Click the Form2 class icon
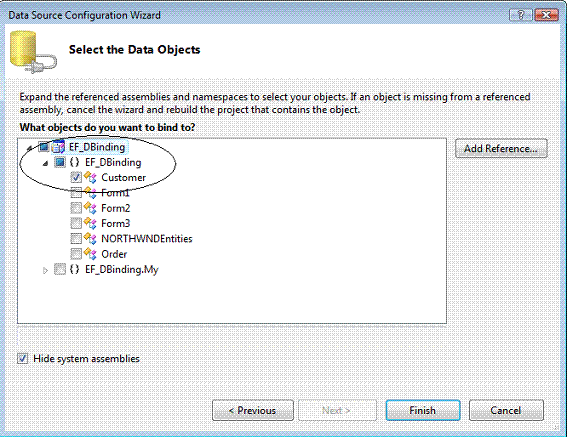 [x=90, y=208]
